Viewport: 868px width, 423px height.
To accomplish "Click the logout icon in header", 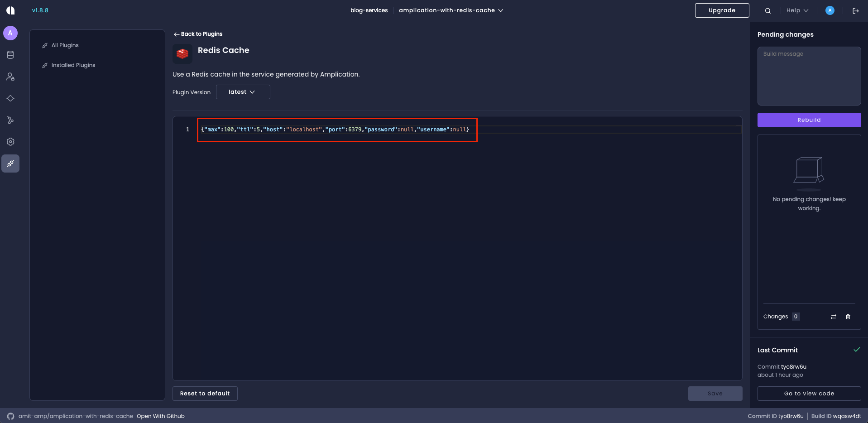I will coord(855,11).
